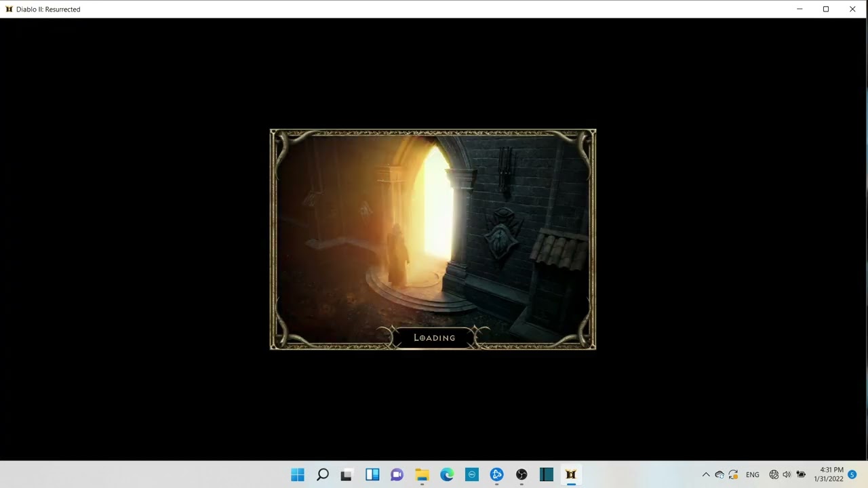Viewport: 868px width, 488px height.
Task: Switch to the Battle.net launcher
Action: [x=496, y=475]
